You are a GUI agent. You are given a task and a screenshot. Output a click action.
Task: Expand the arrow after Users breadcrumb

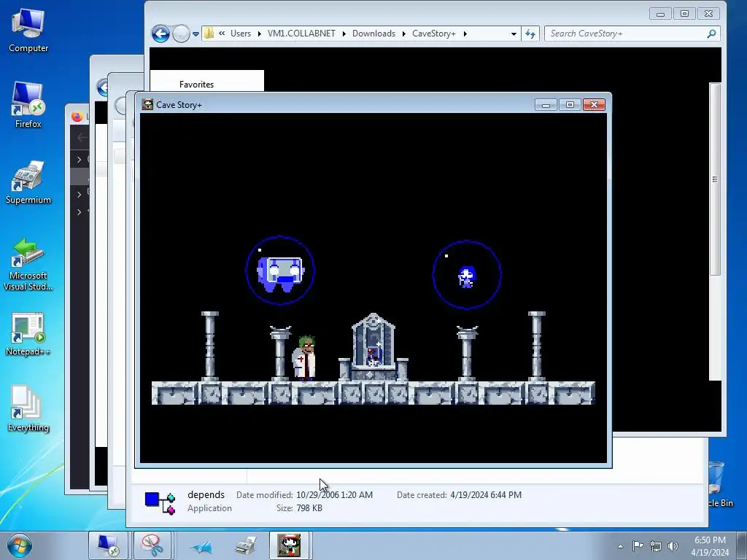pos(259,34)
